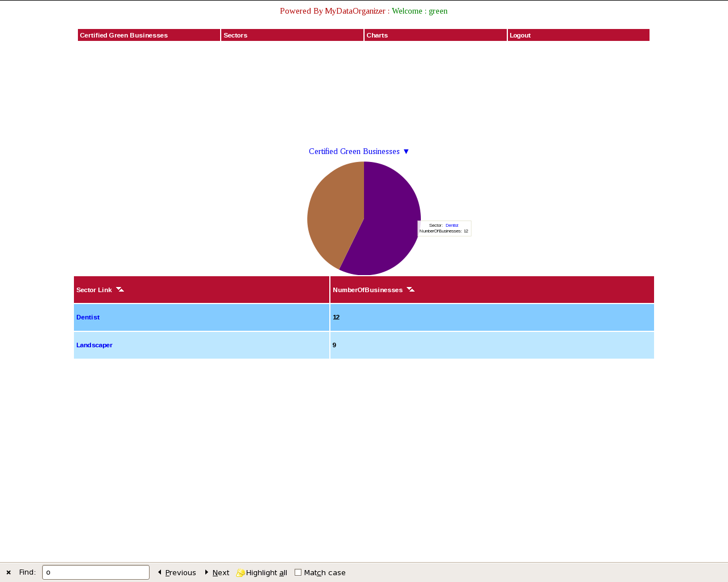Enable the Match case checkbox

(298, 572)
